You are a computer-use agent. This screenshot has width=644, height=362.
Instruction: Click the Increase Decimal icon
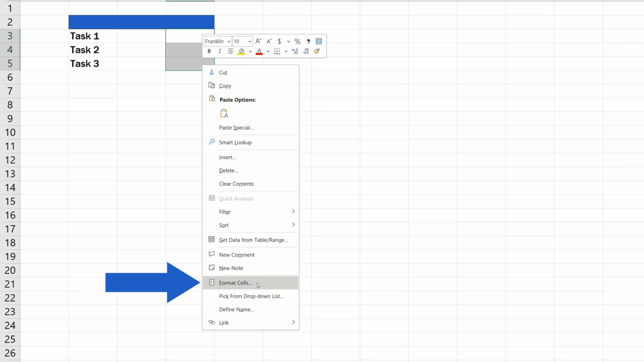295,51
